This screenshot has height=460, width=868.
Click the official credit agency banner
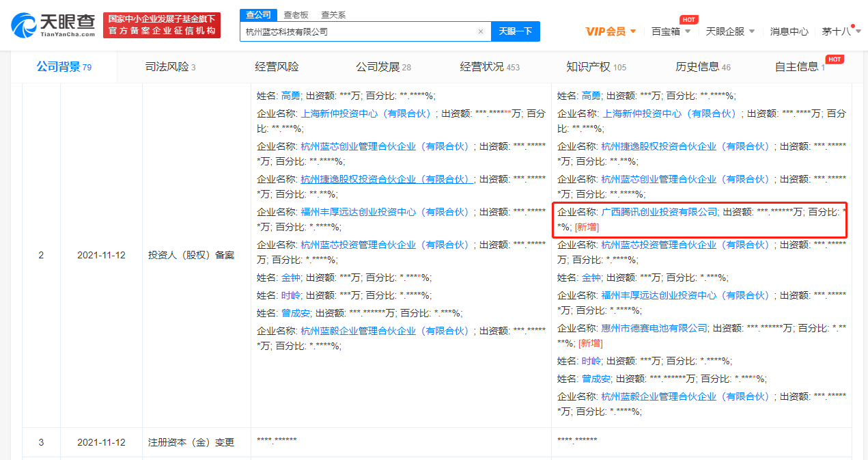click(x=163, y=25)
